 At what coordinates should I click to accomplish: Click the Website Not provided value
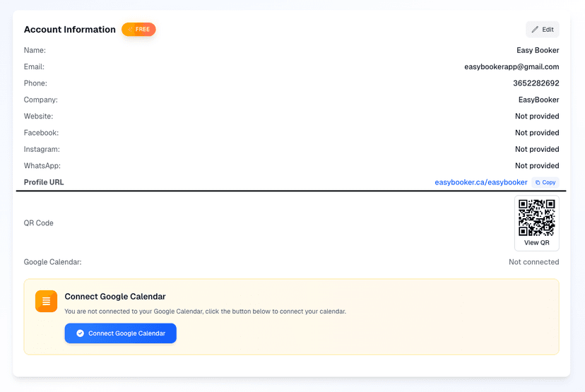(x=537, y=117)
